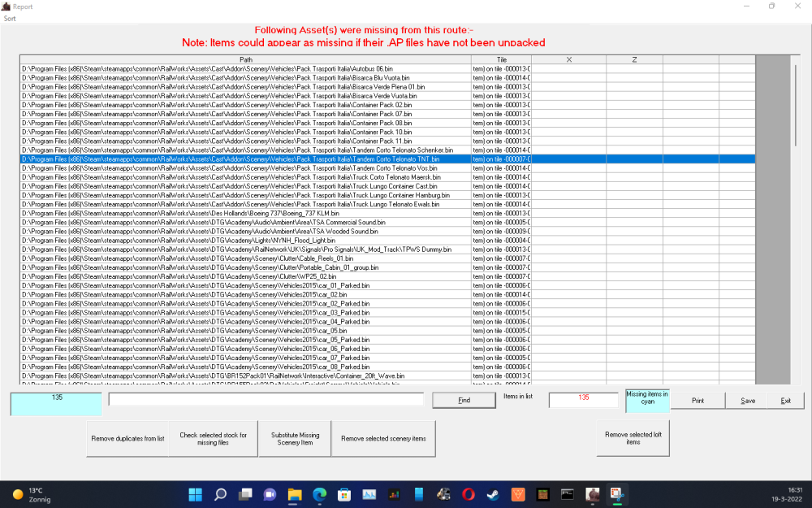Click the Print button
The image size is (812, 508).
click(x=698, y=401)
